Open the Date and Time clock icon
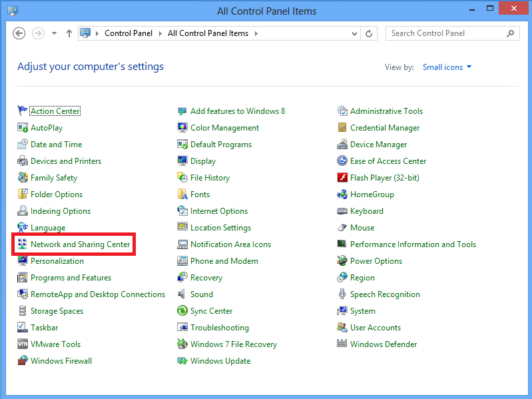This screenshot has width=532, height=399. (x=23, y=144)
